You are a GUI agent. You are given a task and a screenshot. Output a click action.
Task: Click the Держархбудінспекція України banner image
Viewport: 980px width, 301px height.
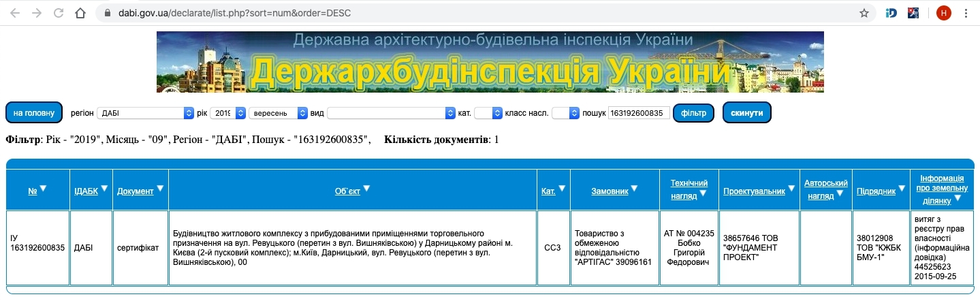click(490, 62)
